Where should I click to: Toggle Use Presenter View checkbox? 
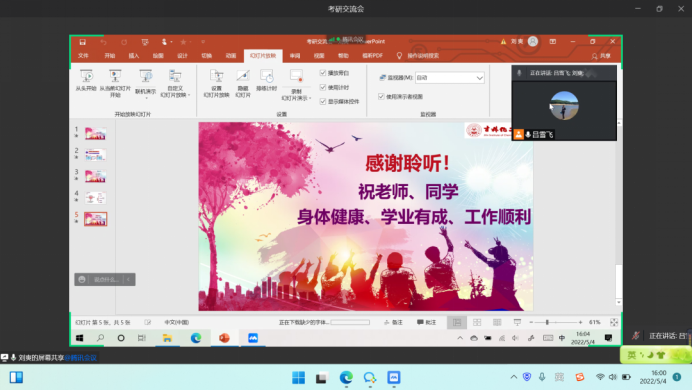click(381, 96)
